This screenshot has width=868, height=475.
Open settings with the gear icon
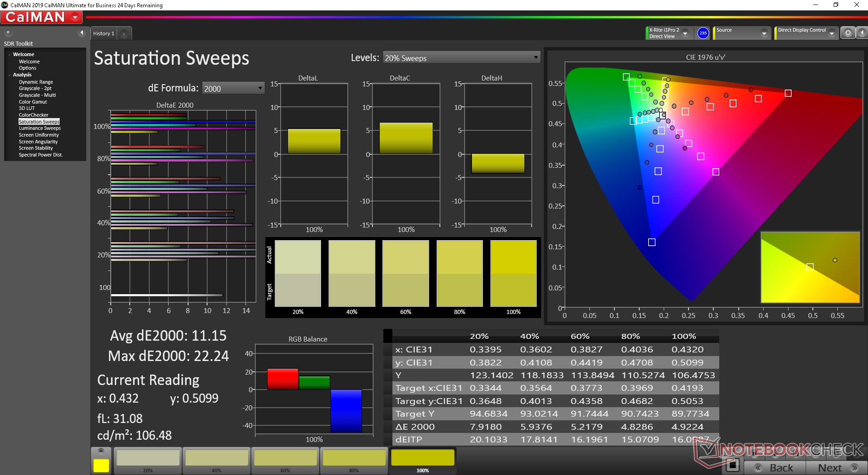click(848, 33)
